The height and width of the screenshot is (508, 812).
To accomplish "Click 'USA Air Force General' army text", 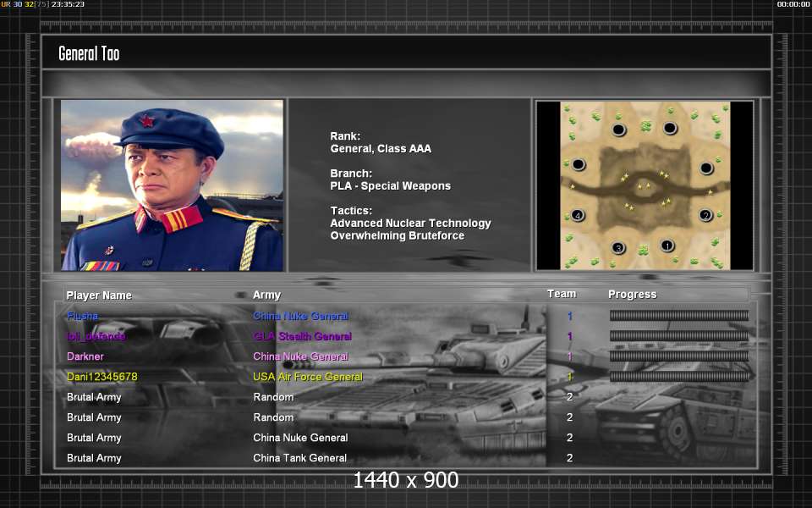I will [x=308, y=377].
